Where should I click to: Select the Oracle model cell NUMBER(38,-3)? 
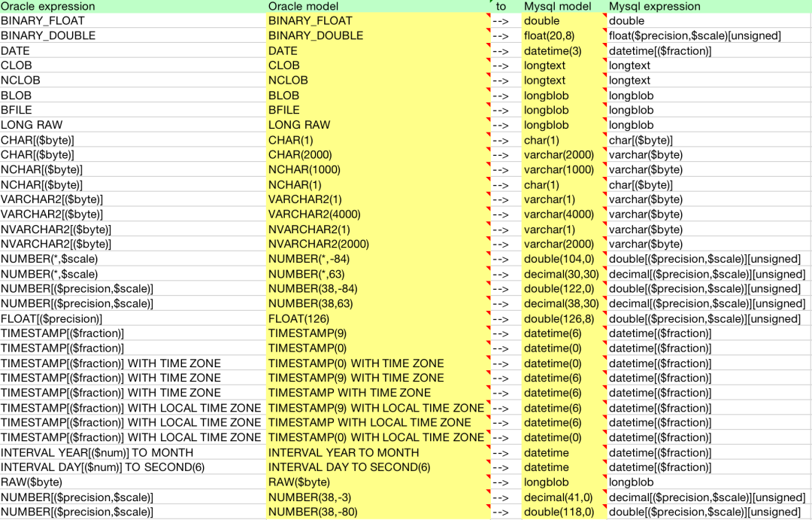click(378, 497)
